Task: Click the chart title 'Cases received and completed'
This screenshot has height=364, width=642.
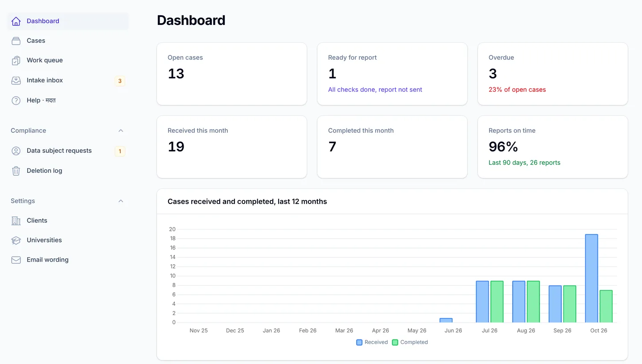Action: coord(247,201)
